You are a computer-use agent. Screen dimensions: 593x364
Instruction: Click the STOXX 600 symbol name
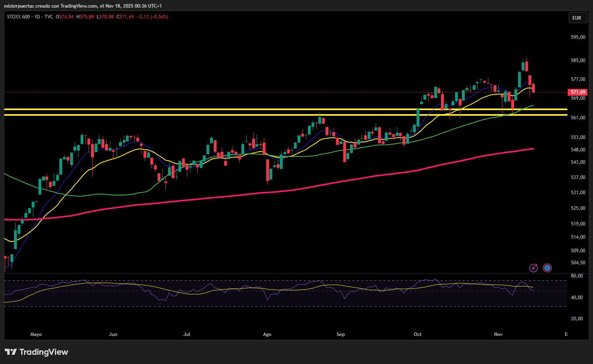[18, 17]
